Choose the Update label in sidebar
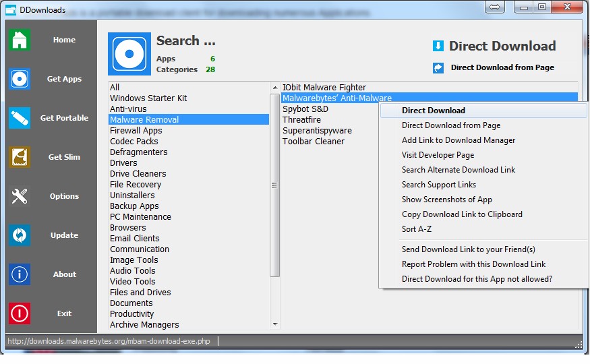590x364 pixels. [x=64, y=235]
